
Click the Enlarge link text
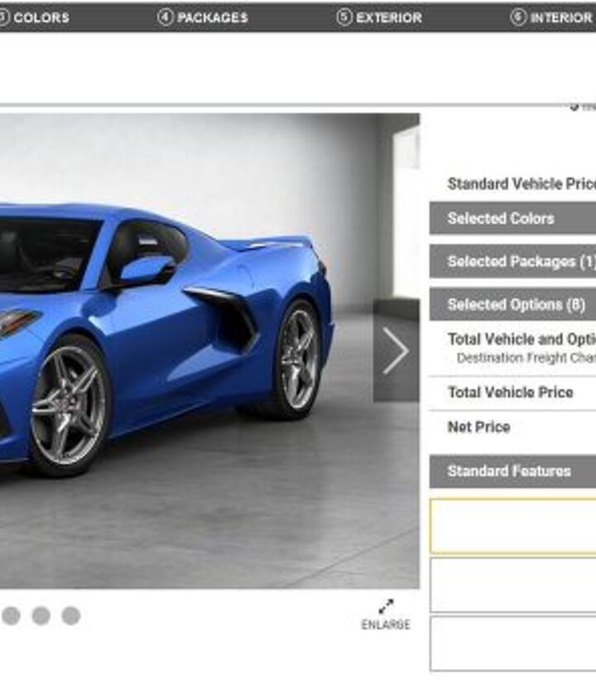click(386, 625)
